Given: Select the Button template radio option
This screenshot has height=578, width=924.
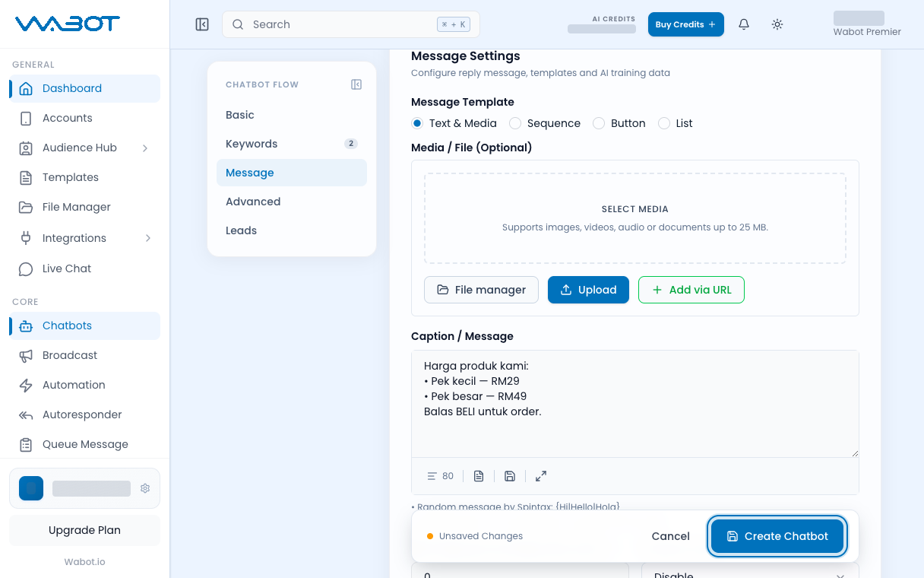Looking at the screenshot, I should tap(599, 123).
